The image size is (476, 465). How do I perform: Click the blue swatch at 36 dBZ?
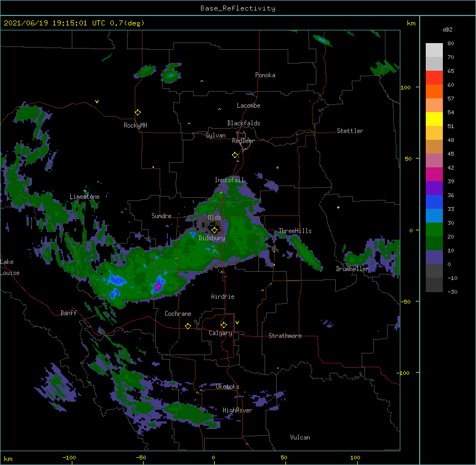click(x=434, y=202)
